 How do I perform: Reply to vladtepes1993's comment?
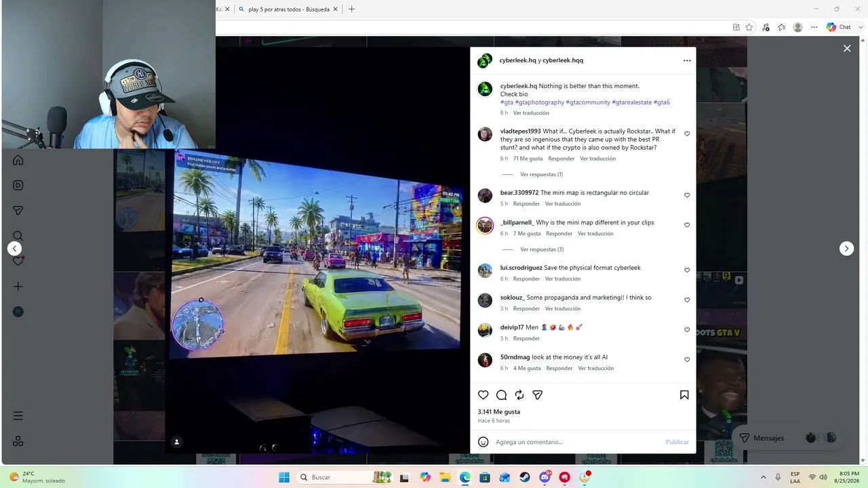[x=561, y=159]
